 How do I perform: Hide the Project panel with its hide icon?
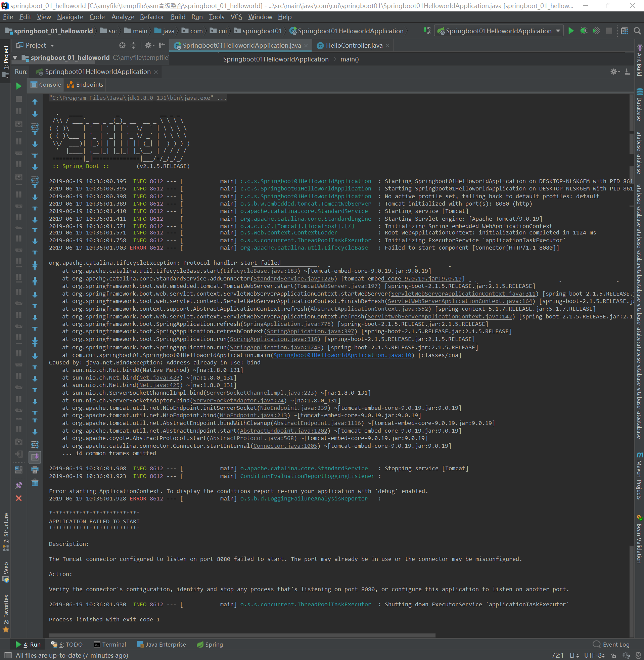163,45
